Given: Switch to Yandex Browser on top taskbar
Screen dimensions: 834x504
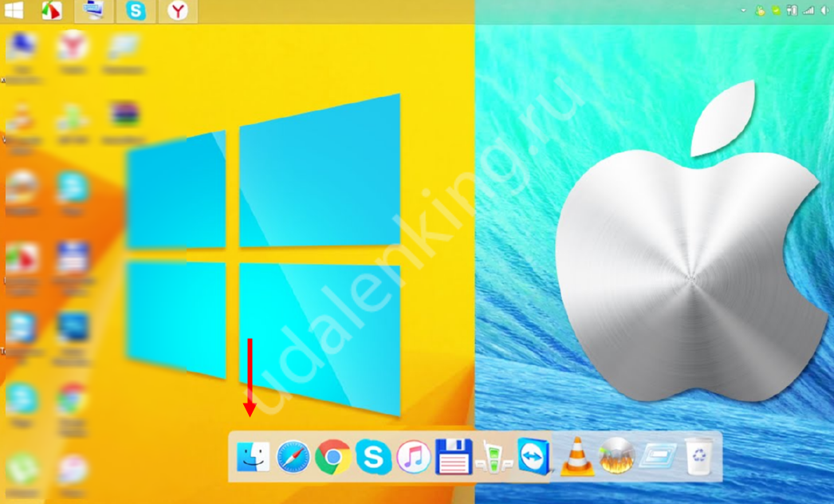Looking at the screenshot, I should 181,11.
